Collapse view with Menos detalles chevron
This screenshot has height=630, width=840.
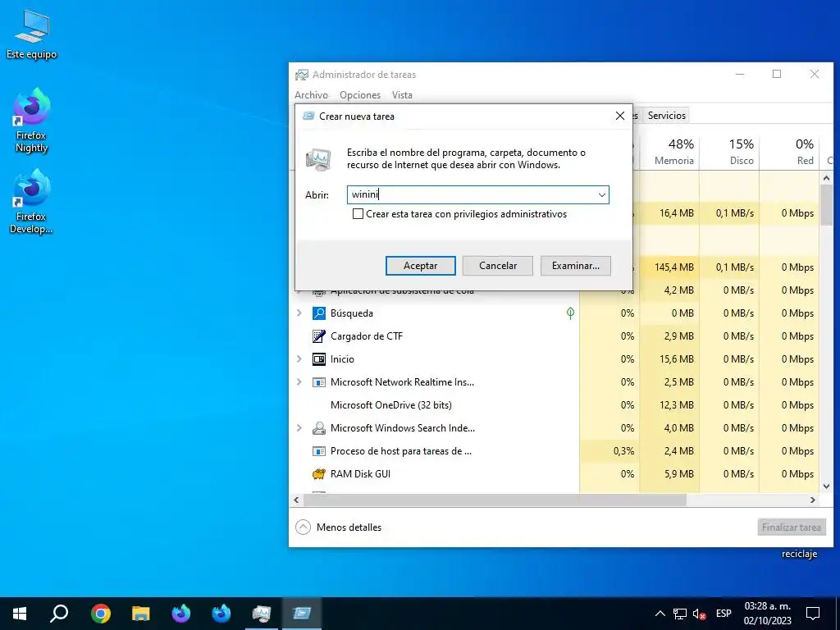(304, 527)
